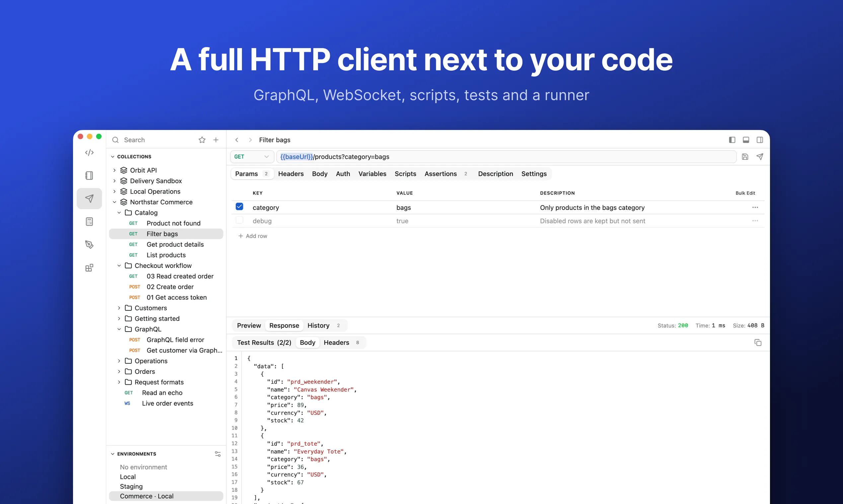Show Test Results (2/2) tab
The image size is (843, 504).
264,342
